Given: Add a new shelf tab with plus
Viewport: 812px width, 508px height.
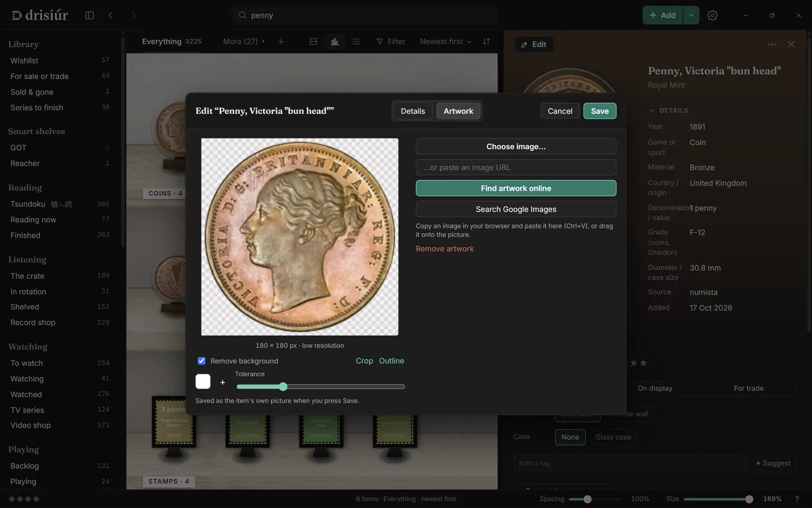Looking at the screenshot, I should (x=281, y=41).
